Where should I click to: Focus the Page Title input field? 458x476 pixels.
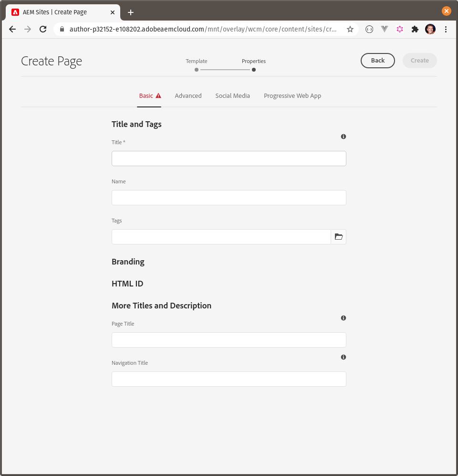(x=229, y=340)
